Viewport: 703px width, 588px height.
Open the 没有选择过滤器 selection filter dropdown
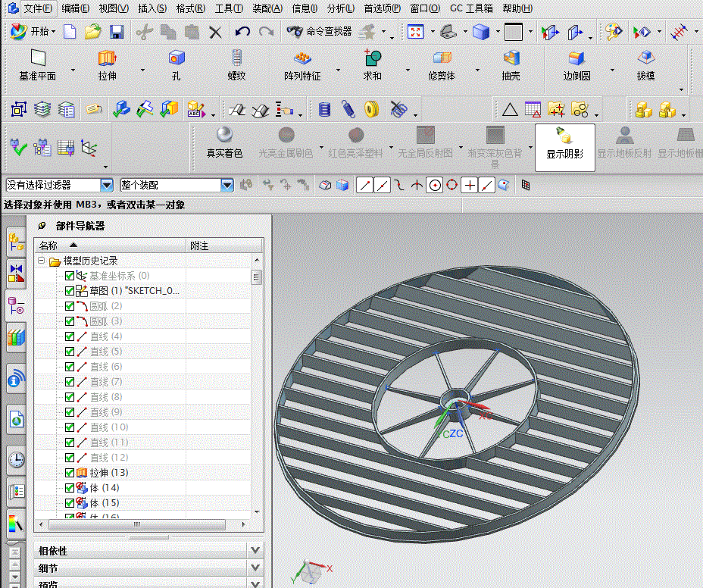tap(106, 185)
